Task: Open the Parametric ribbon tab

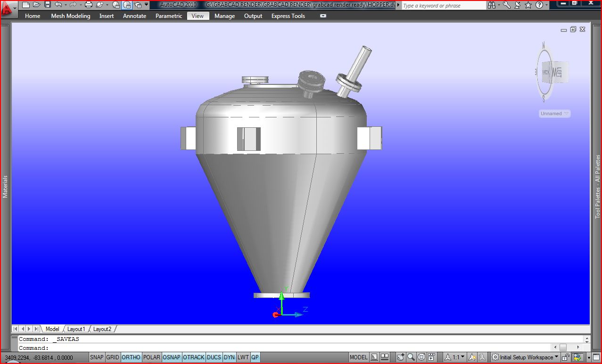Action: tap(169, 16)
